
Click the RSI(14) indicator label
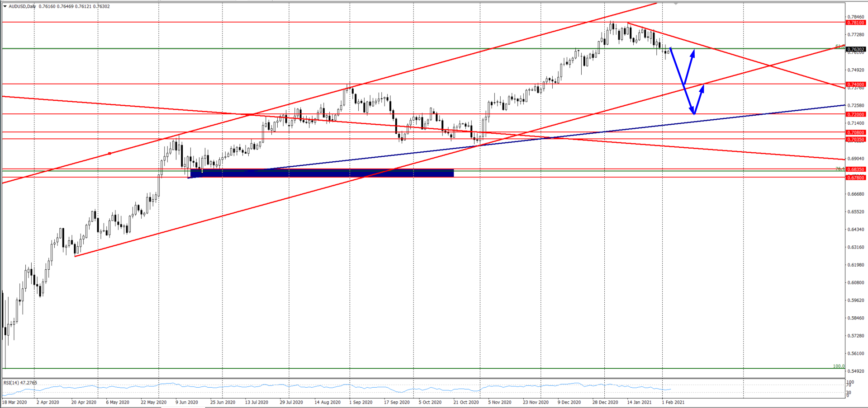20,383
